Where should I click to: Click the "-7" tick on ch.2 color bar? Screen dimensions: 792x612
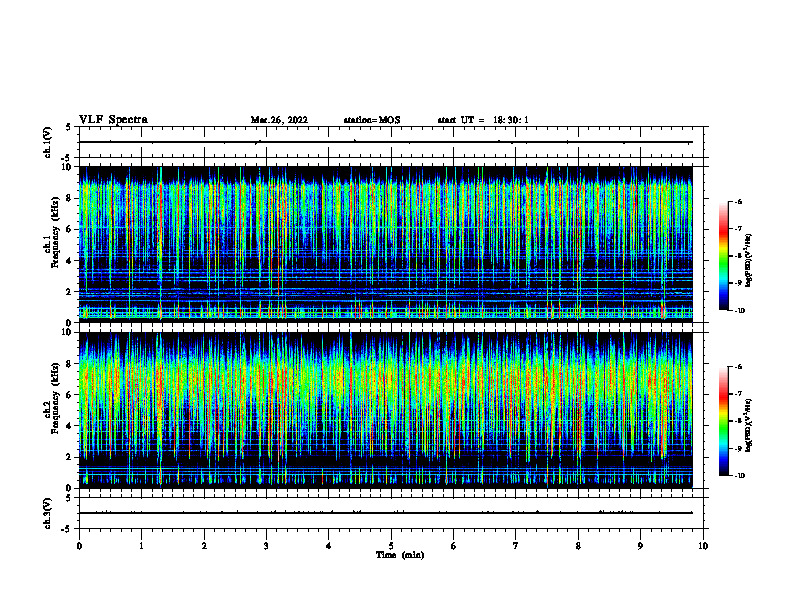[738, 394]
